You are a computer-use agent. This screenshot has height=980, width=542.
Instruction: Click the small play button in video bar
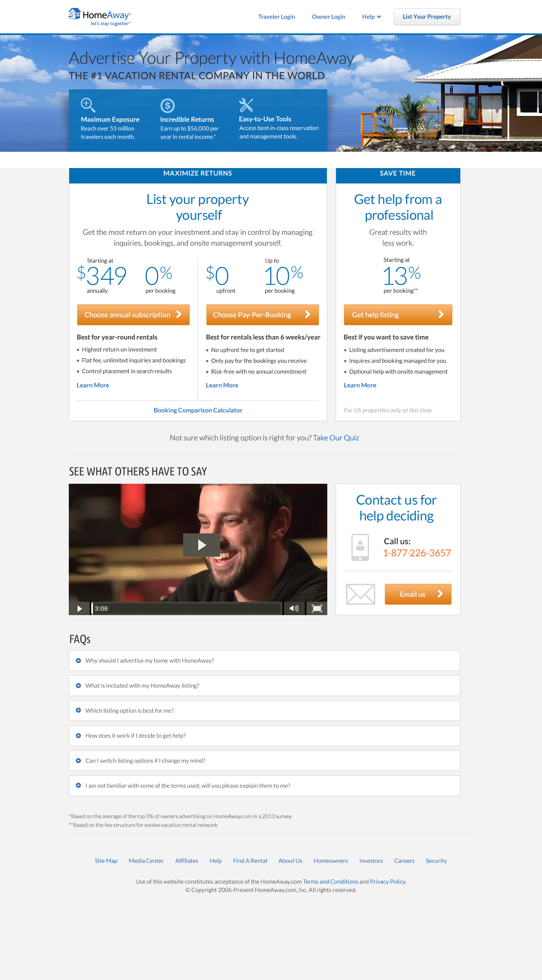tap(79, 608)
